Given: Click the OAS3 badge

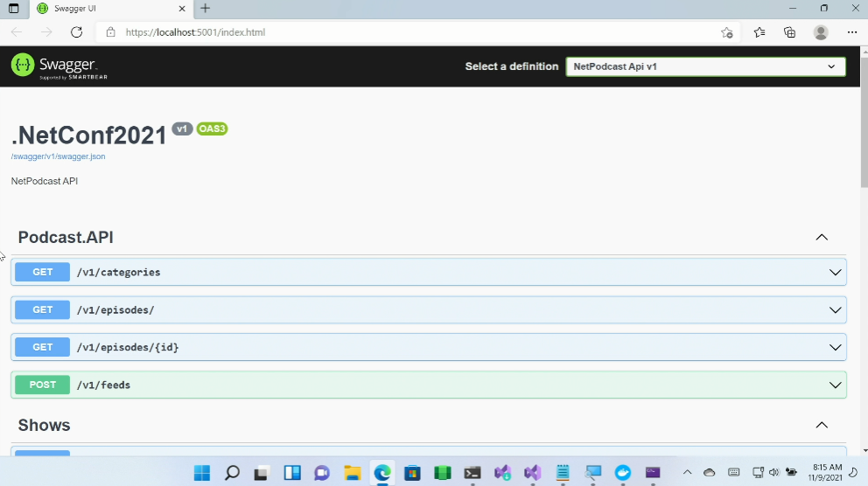Looking at the screenshot, I should (x=212, y=128).
